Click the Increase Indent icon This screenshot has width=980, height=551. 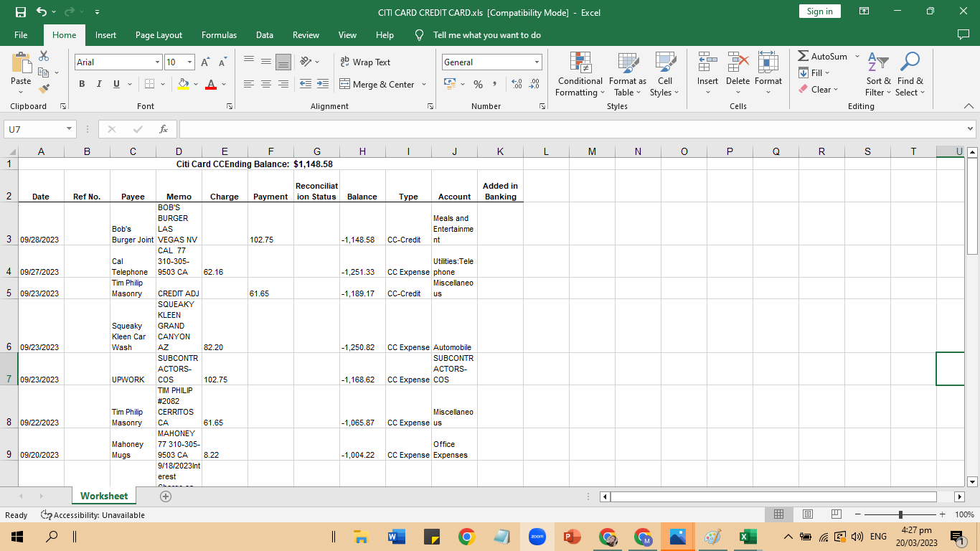point(323,84)
